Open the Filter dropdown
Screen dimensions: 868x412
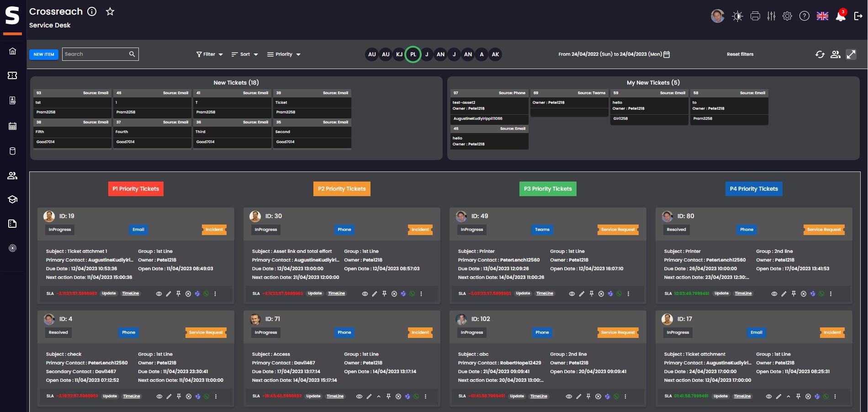click(209, 54)
